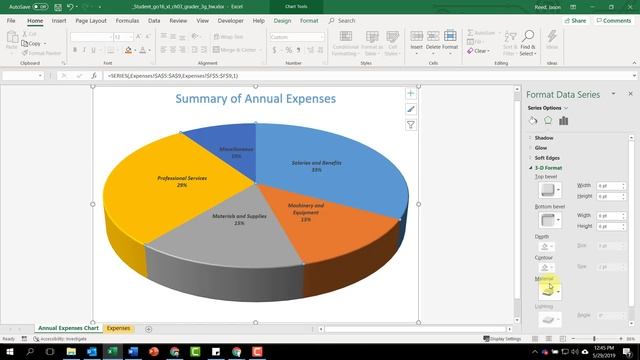The image size is (640, 360).
Task: Open Word from the taskbar
Action: point(133,351)
